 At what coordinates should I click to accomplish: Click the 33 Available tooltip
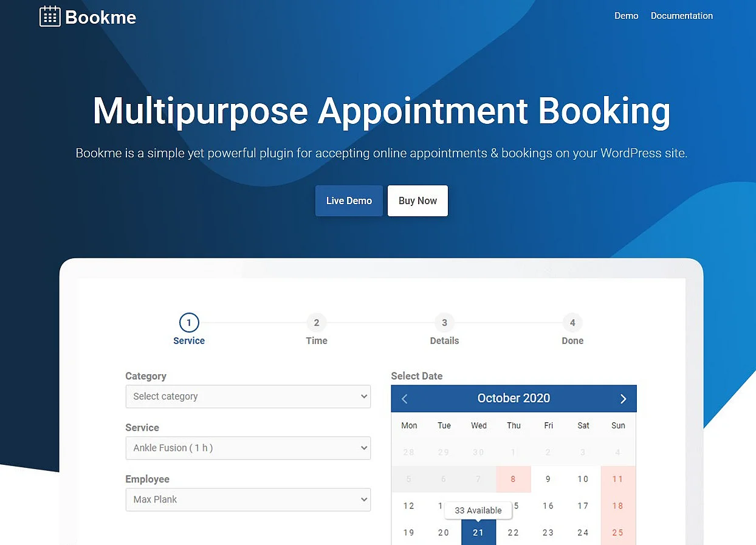478,510
